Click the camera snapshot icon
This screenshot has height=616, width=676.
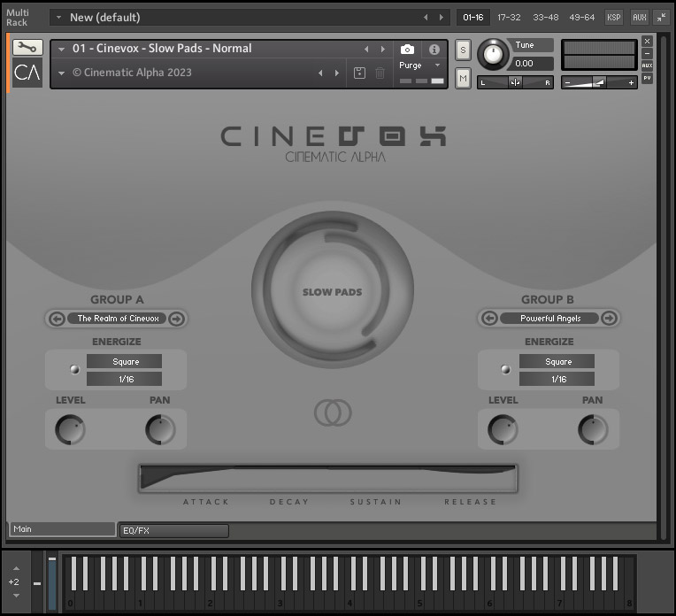click(x=407, y=50)
